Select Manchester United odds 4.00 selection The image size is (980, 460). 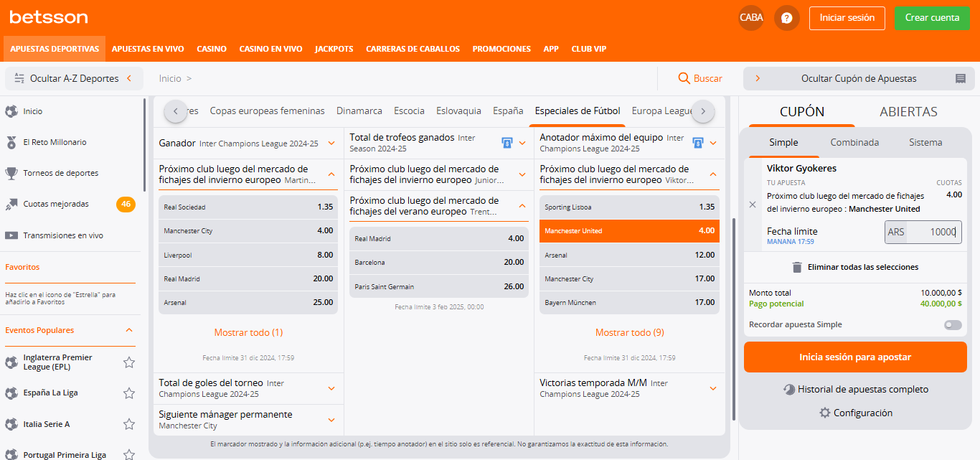[x=629, y=231]
